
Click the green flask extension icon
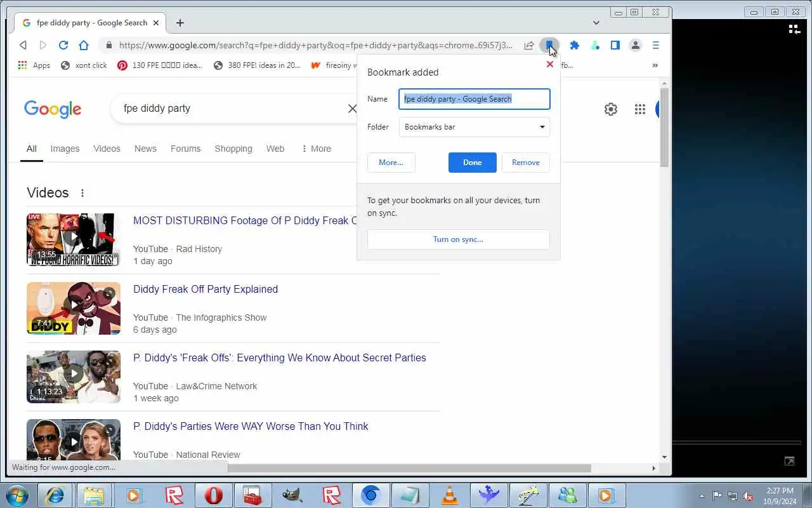[x=595, y=45]
